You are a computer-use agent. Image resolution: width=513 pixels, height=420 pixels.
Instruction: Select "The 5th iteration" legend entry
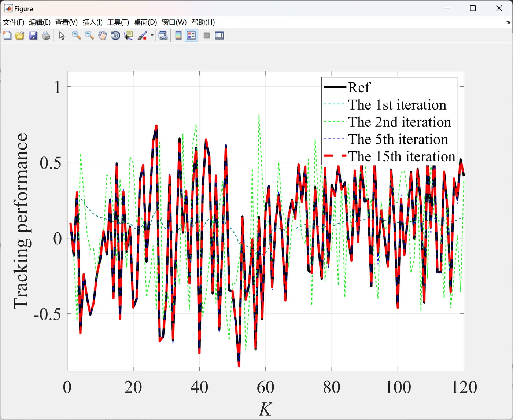386,139
